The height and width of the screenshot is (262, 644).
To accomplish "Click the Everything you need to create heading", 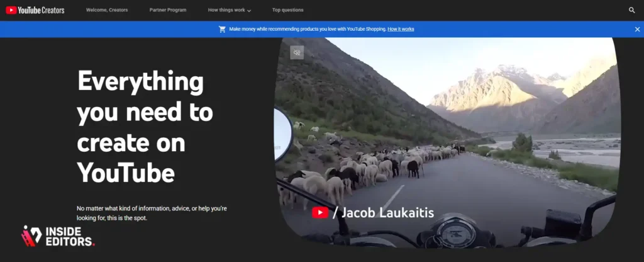I will 145,126.
